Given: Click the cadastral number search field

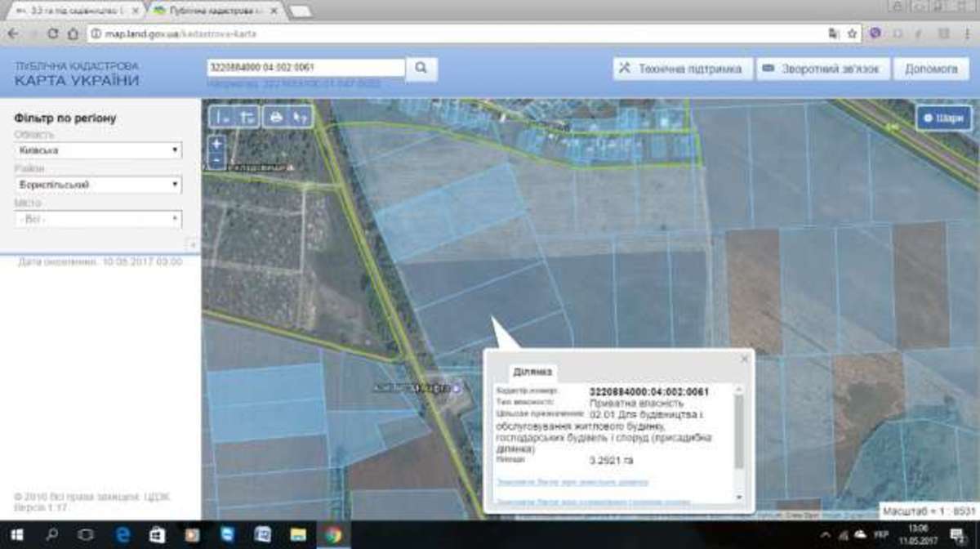Looking at the screenshot, I should coord(306,68).
